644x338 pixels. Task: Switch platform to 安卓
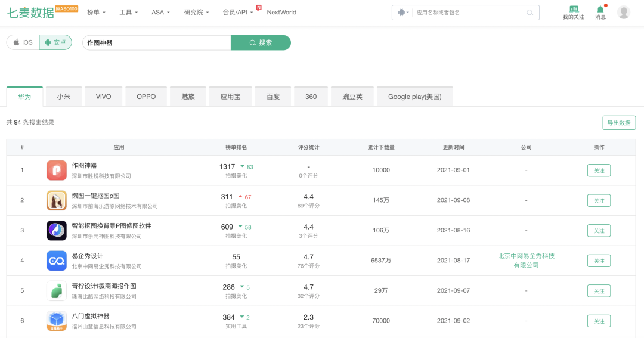point(55,42)
